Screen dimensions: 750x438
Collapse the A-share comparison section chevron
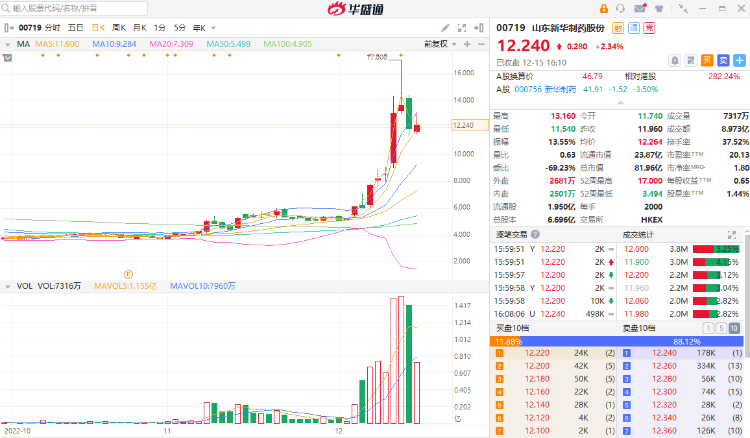coord(620,103)
